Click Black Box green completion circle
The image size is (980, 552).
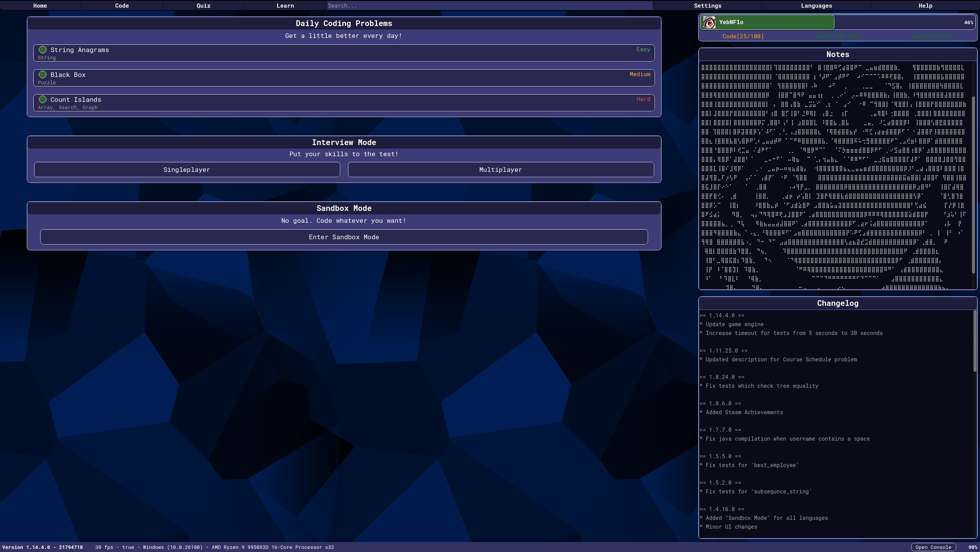[x=43, y=75]
